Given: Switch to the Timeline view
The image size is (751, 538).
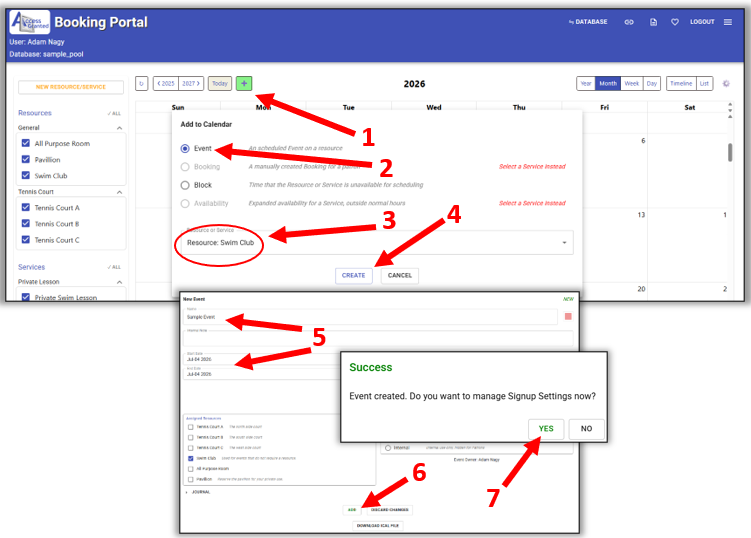Looking at the screenshot, I should [680, 84].
